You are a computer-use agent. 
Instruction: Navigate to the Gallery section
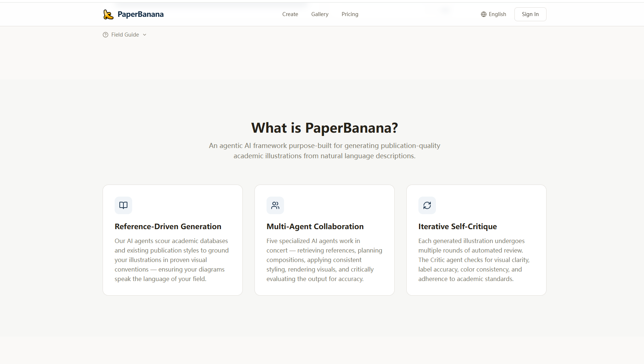click(x=319, y=14)
